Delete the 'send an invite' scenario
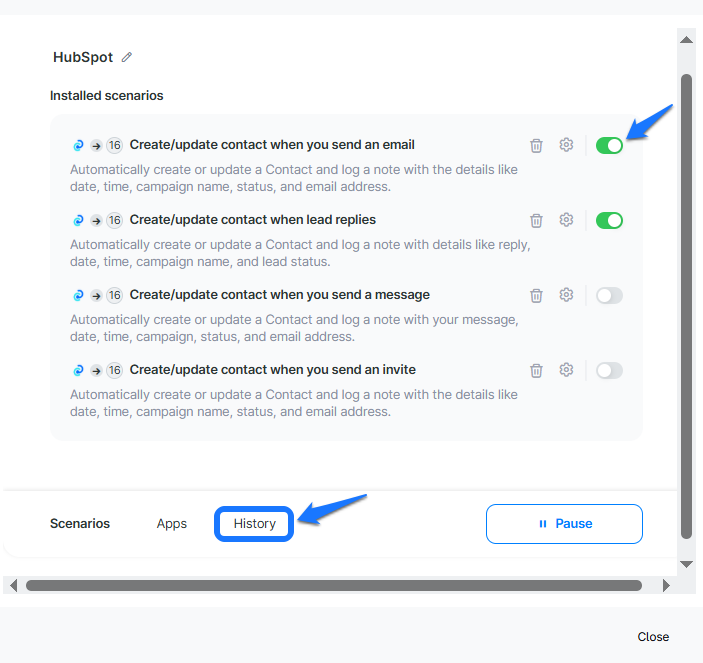 click(x=536, y=370)
